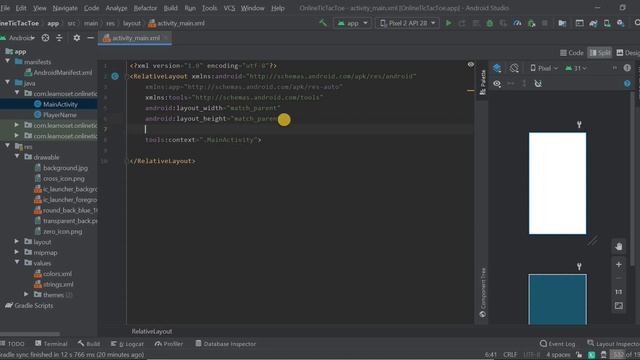The height and width of the screenshot is (360, 640).
Task: Open the Component Tree side panel
Action: tap(483, 292)
